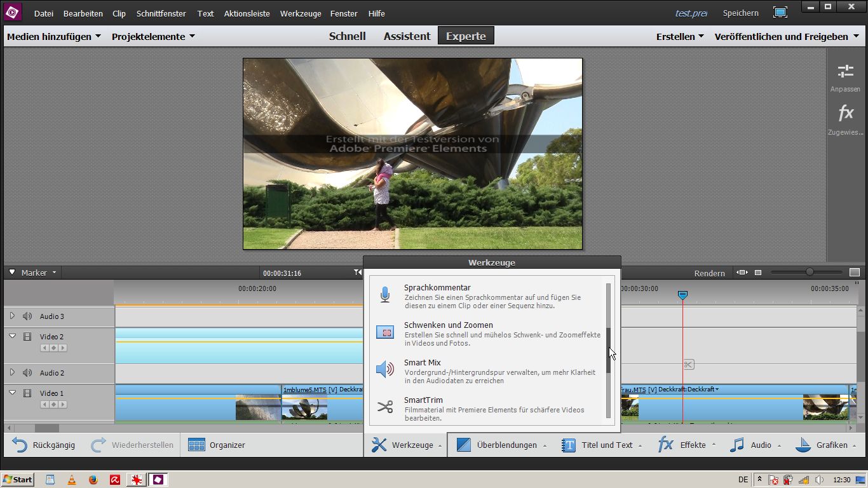Open VLC player from the taskbar

point(72,480)
